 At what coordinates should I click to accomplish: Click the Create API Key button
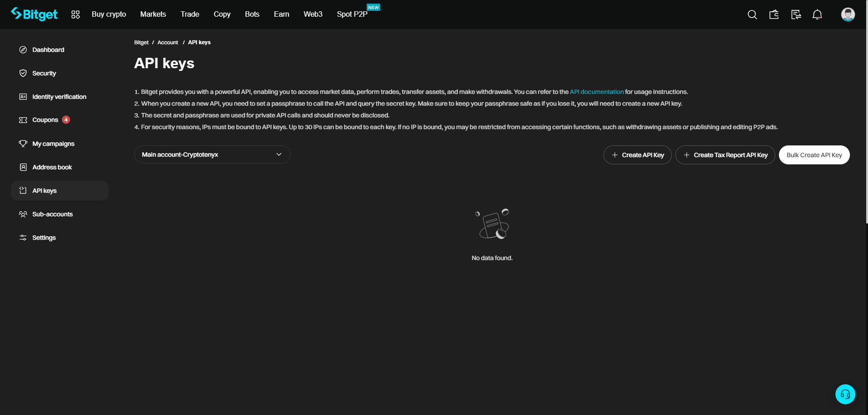637,155
